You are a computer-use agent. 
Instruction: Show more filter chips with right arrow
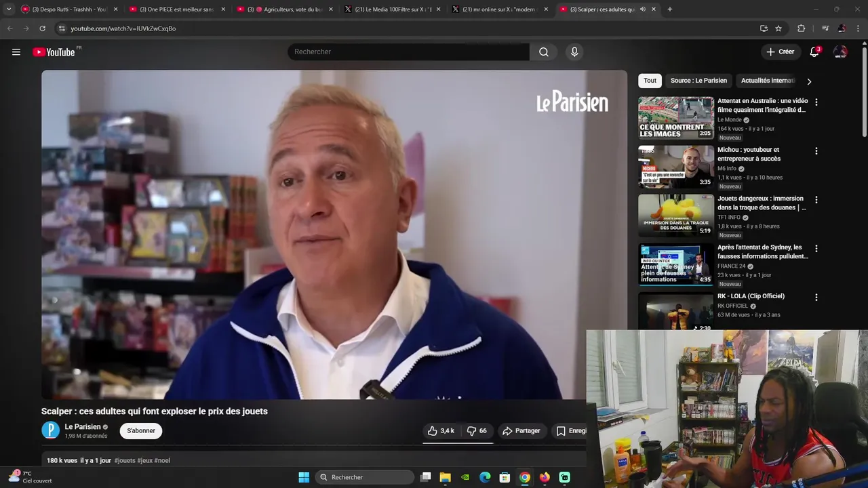coord(809,81)
